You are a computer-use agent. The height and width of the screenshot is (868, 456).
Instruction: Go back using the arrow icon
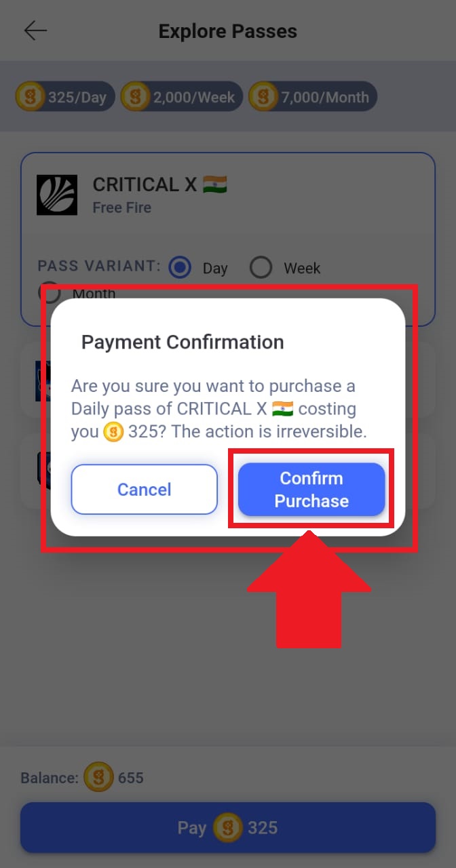pyautogui.click(x=36, y=31)
